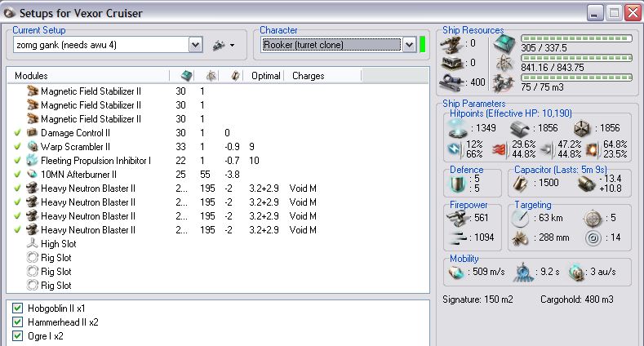Click the align time icon showing 9.2 s
This screenshot has width=644, height=346.
click(524, 272)
